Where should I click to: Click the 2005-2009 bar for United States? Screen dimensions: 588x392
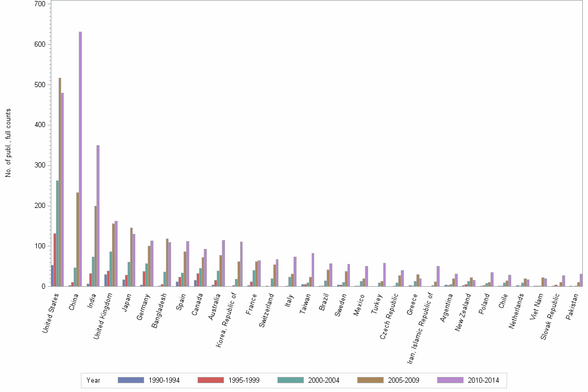(x=60, y=181)
